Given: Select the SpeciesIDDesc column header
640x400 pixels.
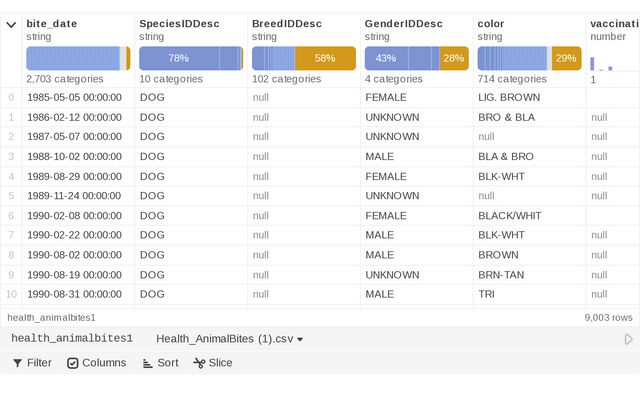Looking at the screenshot, I should pyautogui.click(x=178, y=23).
